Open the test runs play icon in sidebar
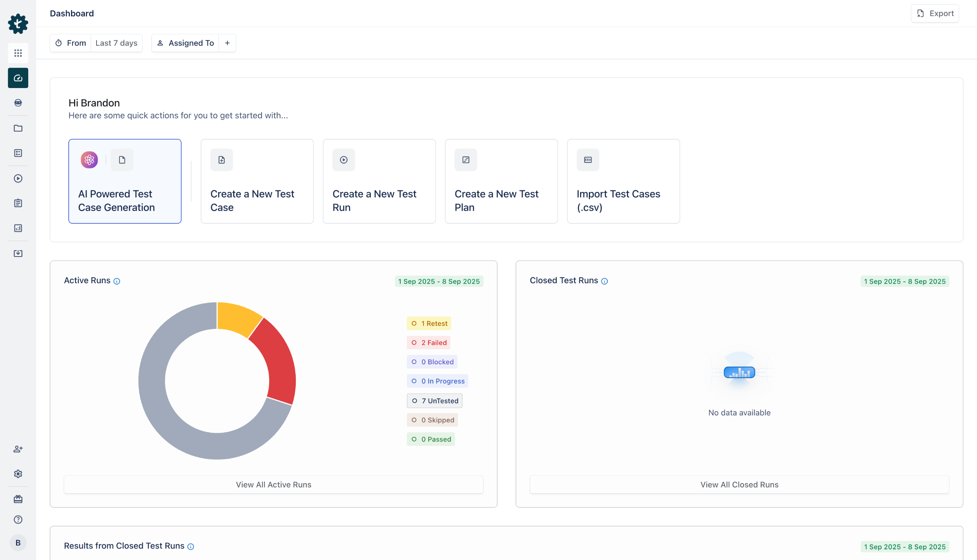The image size is (977, 560). (18, 178)
